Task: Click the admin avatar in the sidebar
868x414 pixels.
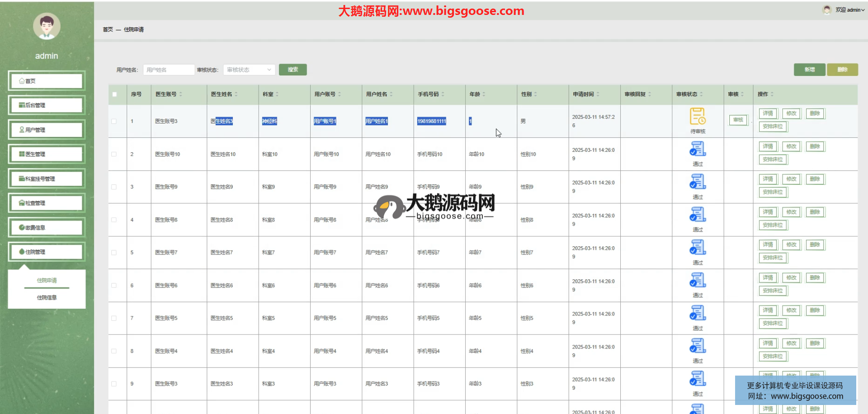Action: point(47,27)
